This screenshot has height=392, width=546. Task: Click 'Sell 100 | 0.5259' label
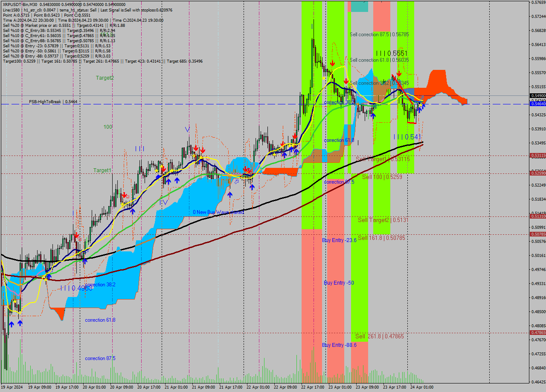pyautogui.click(x=382, y=176)
